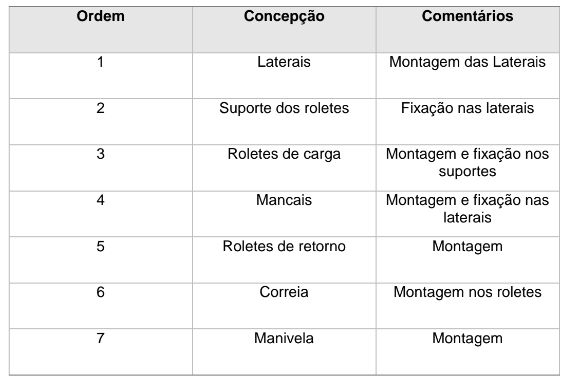Click Montagem e fixação nas laterais text

click(467, 209)
